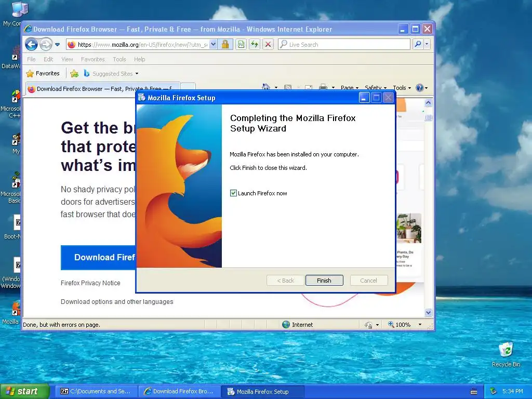This screenshot has width=532, height=399.
Task: Minimize the Mozilla Firefox Setup dialog
Action: 364,98
